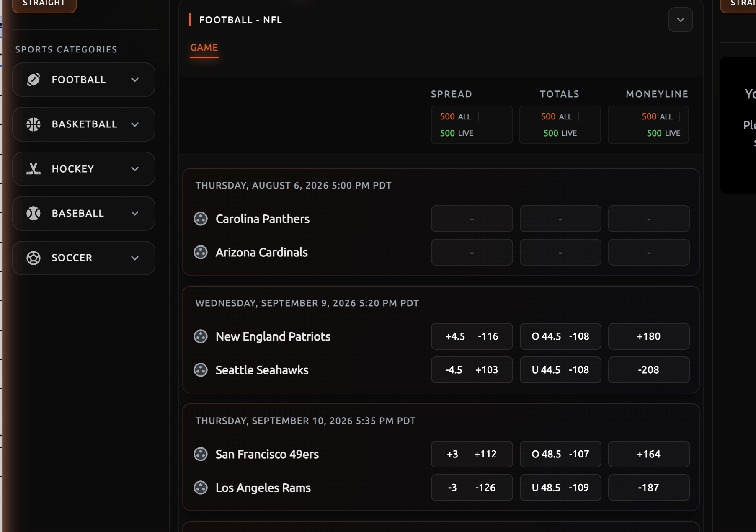
Task: Click the soccer ball icon
Action: point(34,258)
